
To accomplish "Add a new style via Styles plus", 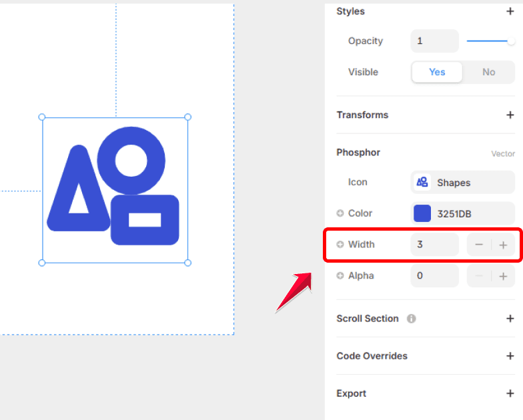I will pos(510,11).
